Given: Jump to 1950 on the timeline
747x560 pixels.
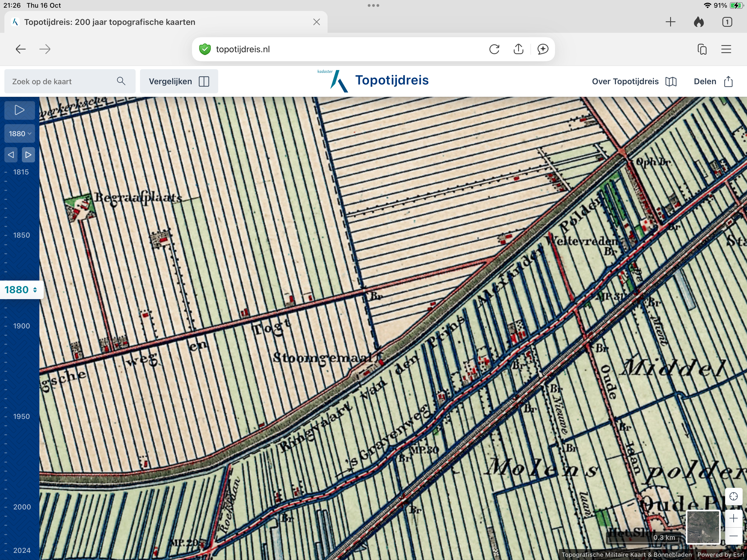Looking at the screenshot, I should [x=21, y=416].
